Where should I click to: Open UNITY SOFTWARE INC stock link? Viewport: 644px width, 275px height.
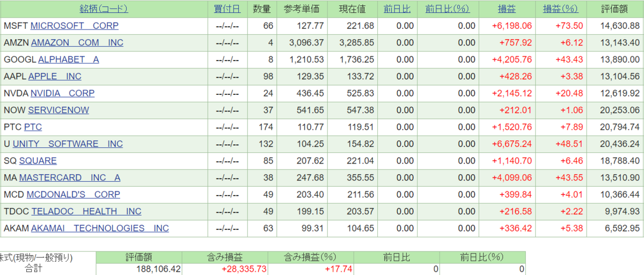tap(68, 144)
